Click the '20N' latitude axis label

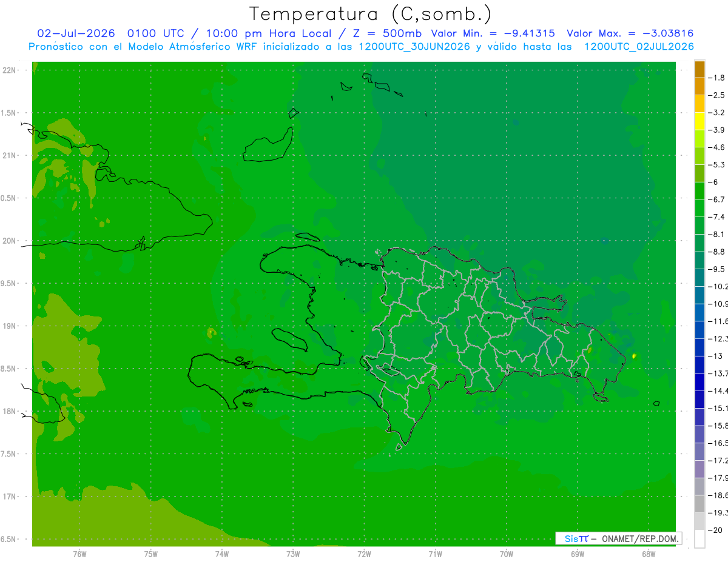tap(8, 241)
